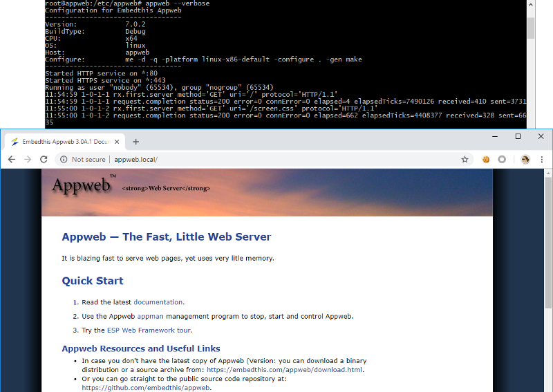Maximize the Chrome window
This screenshot has height=392, width=553.
(x=518, y=136)
